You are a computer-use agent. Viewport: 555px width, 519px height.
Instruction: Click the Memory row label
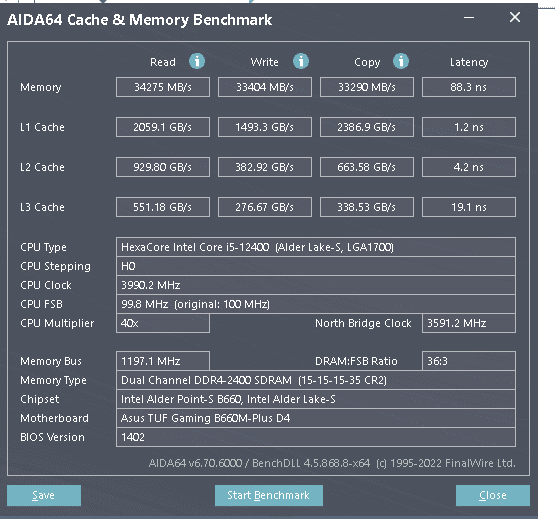(x=41, y=87)
